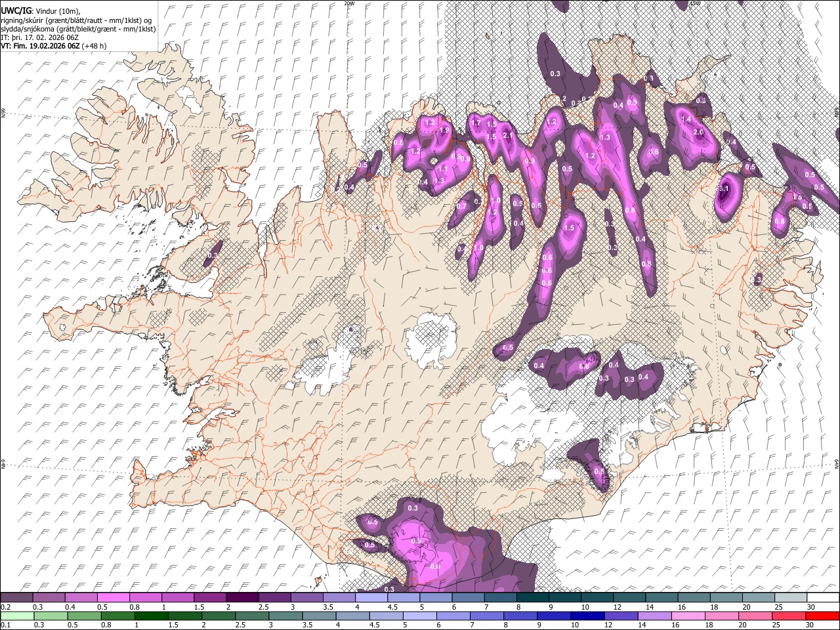Click the 1.9 precipitation value on the map

(x=444, y=131)
